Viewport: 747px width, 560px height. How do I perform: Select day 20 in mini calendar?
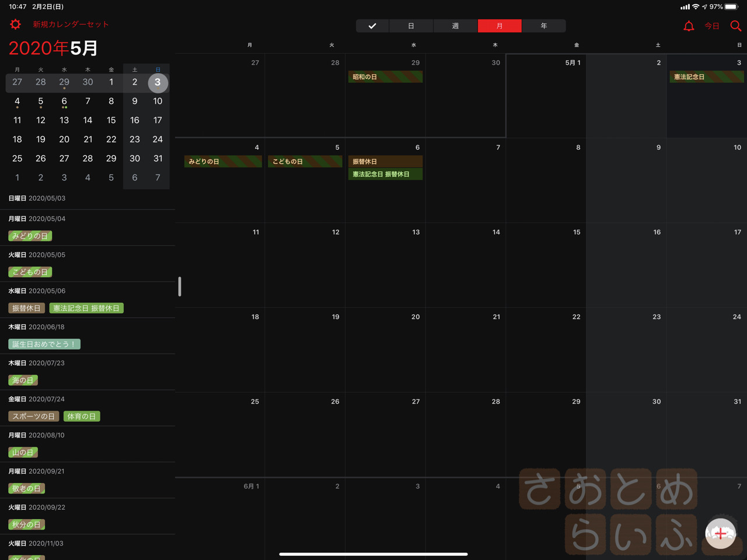[x=64, y=139]
